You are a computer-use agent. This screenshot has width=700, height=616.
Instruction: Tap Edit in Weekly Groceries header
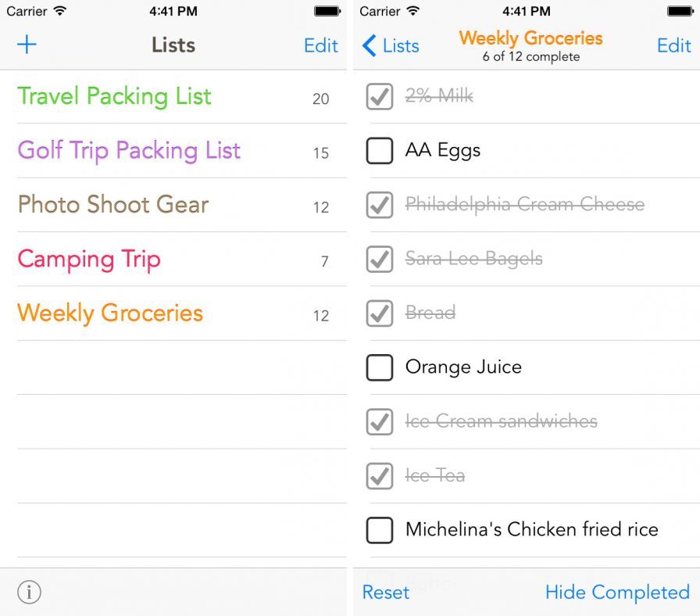[673, 45]
